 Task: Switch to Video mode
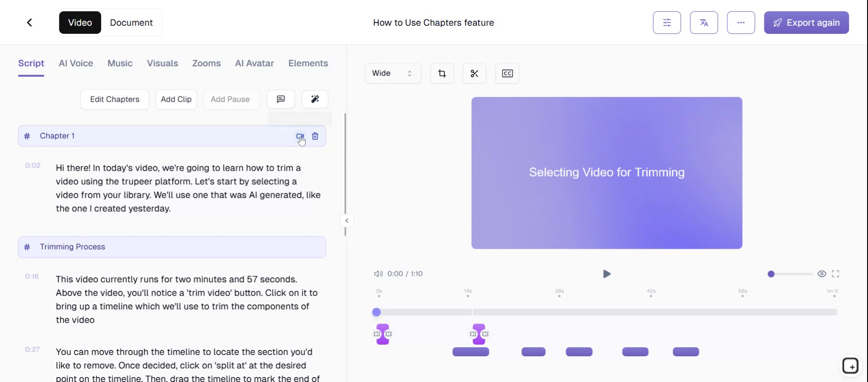[80, 23]
